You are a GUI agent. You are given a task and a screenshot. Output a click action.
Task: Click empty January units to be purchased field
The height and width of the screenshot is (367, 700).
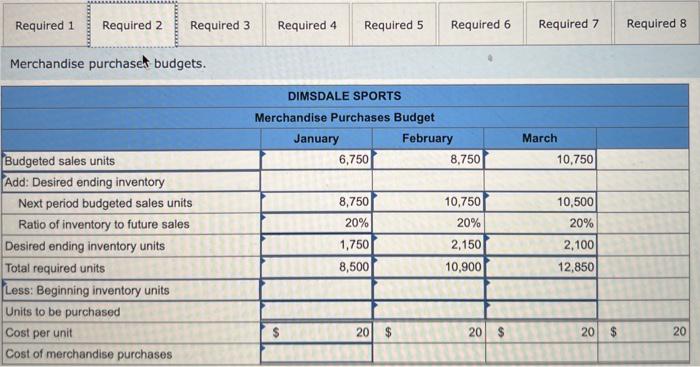tap(316, 311)
